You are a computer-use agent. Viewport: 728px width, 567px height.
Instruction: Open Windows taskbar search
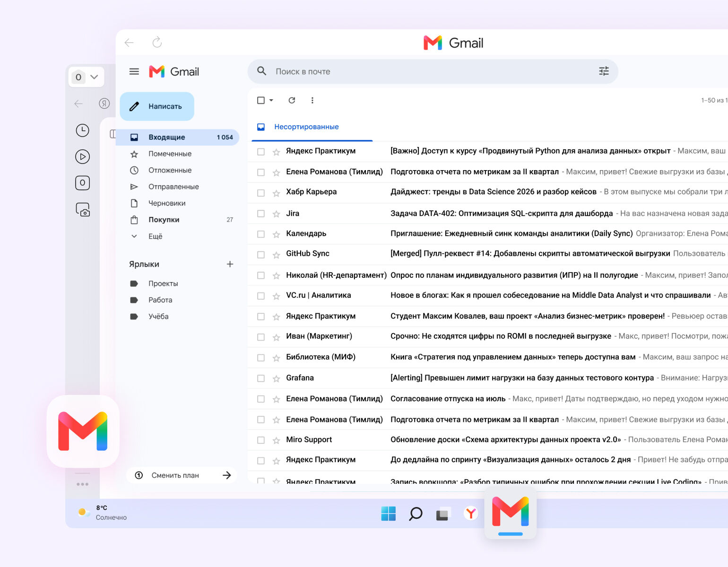coord(416,514)
